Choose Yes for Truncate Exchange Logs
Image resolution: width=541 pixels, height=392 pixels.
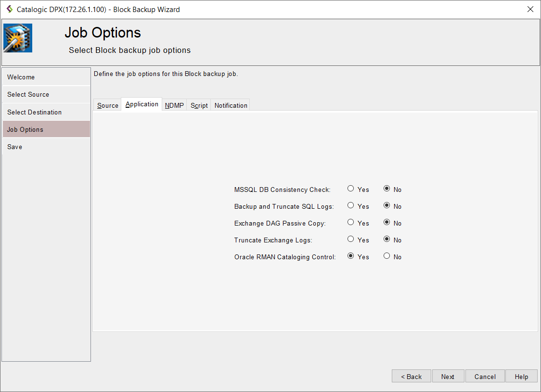click(351, 240)
